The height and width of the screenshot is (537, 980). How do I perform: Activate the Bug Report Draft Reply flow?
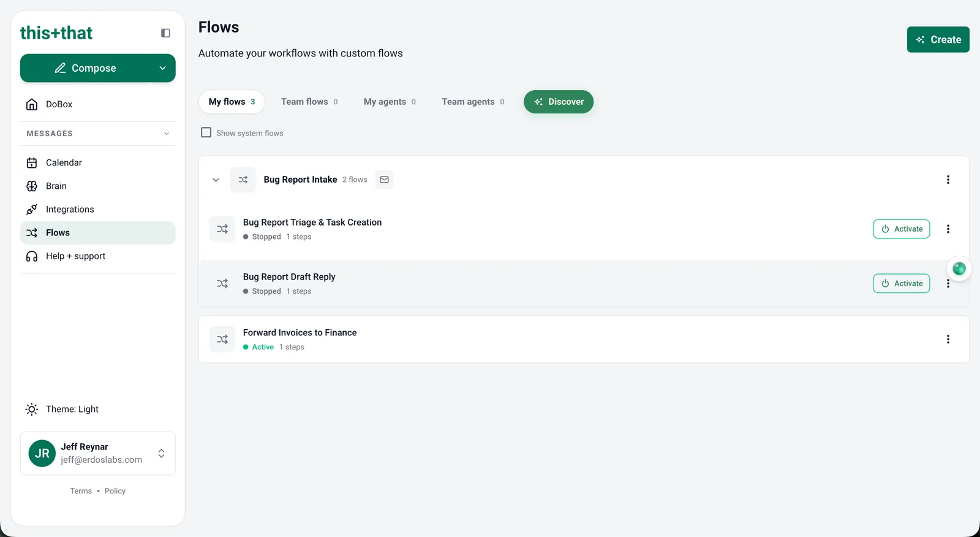pyautogui.click(x=901, y=283)
